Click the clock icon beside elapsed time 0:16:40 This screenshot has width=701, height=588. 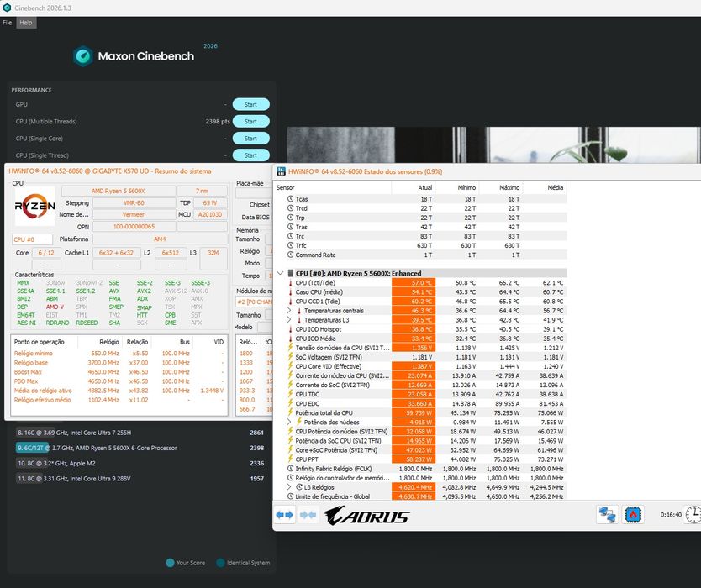click(693, 514)
